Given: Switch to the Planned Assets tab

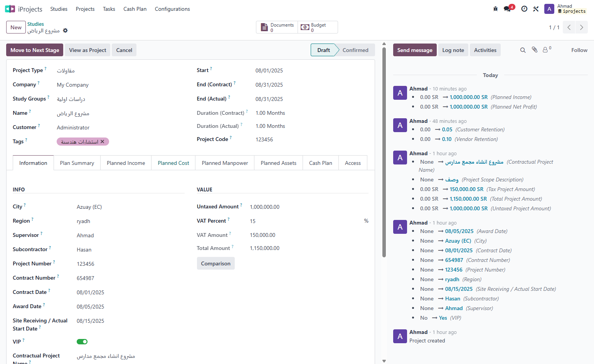Looking at the screenshot, I should (279, 163).
